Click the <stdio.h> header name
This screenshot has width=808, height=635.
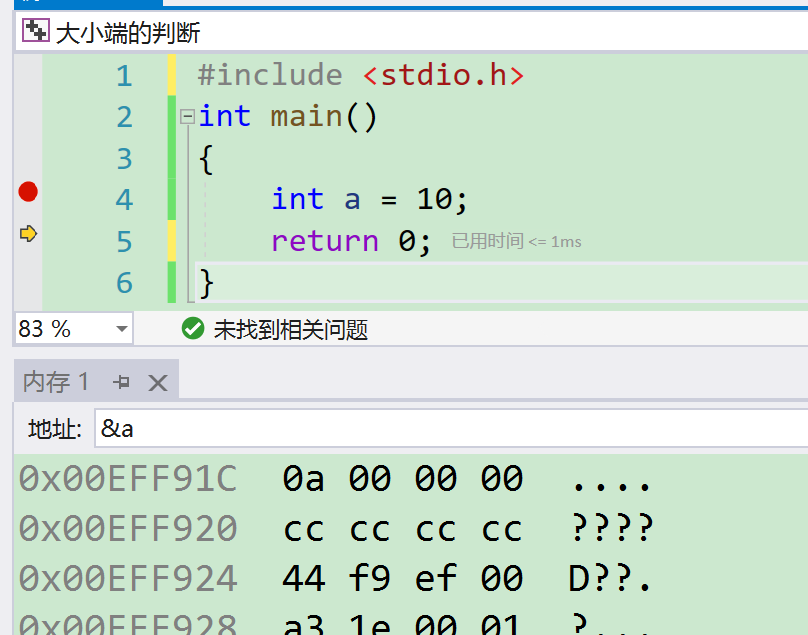click(444, 75)
